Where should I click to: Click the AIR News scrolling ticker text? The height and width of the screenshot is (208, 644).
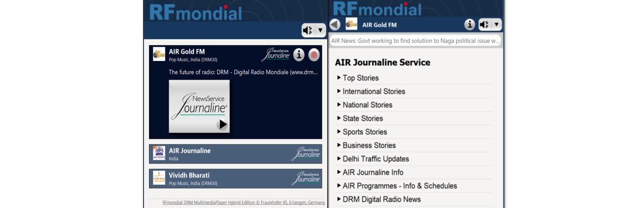coord(415,41)
